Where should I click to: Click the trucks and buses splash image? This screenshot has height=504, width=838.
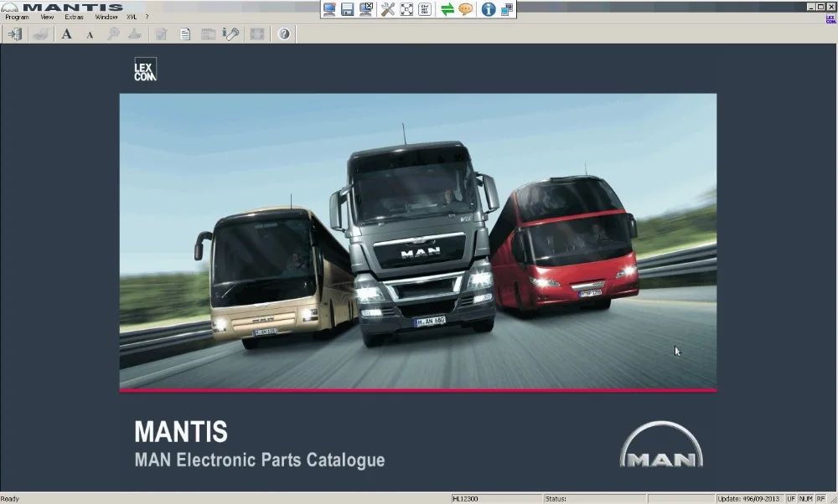click(418, 241)
